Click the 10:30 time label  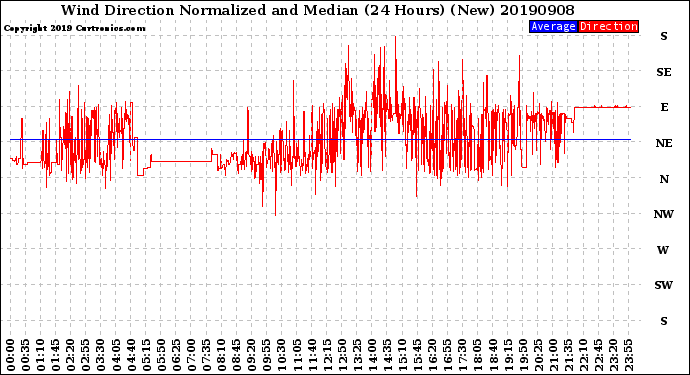282,355
